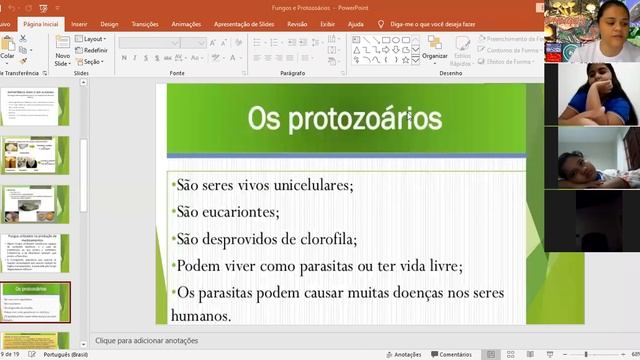Click Redefinir slide button
The width and height of the screenshot is (640, 360).
[91, 50]
